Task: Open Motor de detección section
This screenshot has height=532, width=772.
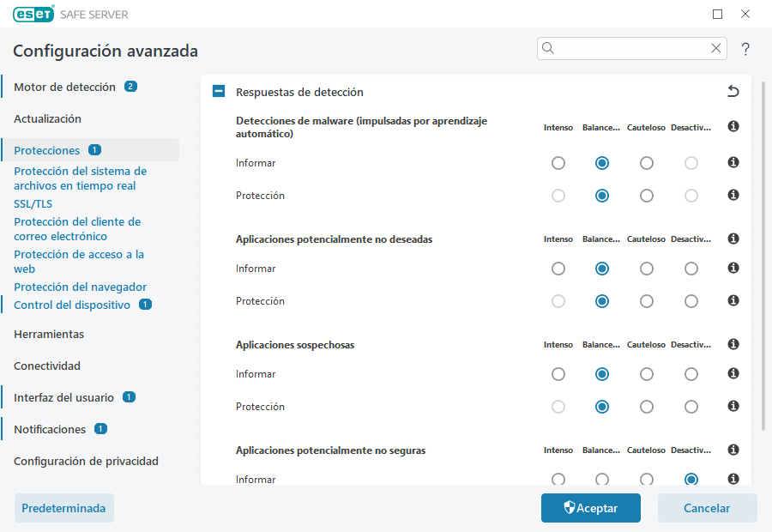Action: [x=64, y=87]
